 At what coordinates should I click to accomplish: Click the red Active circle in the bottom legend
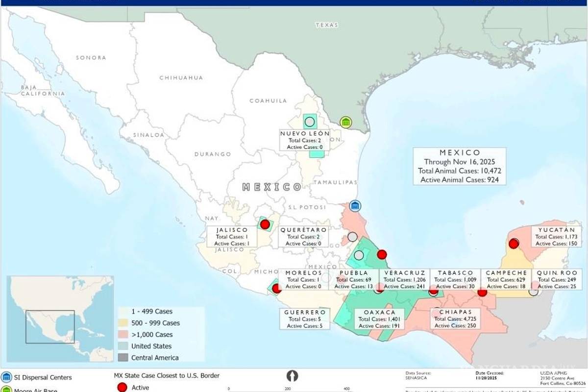pos(122,387)
